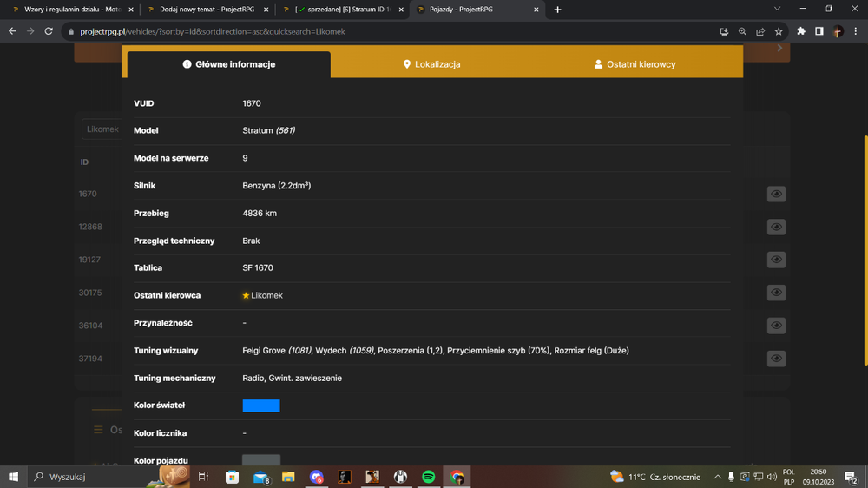Switch to the Lokalizacja tab
The image size is (868, 488).
pyautogui.click(x=431, y=64)
